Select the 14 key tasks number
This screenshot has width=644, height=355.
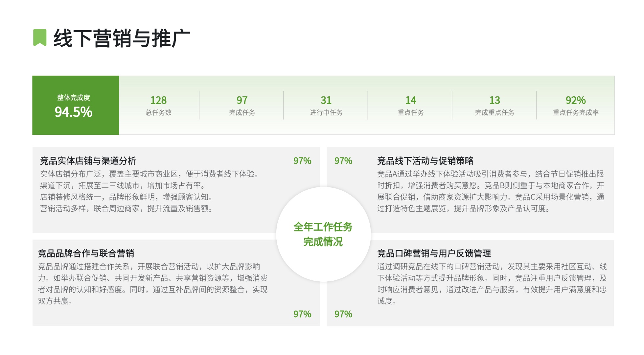(411, 100)
